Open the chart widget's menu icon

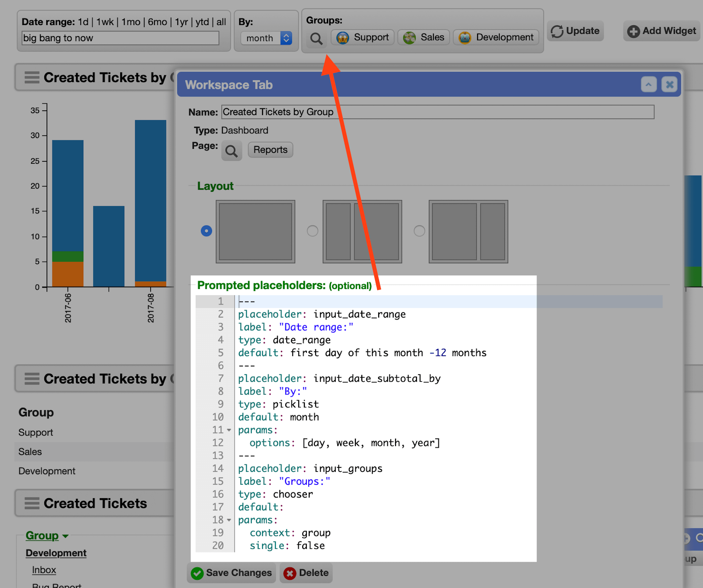[32, 77]
